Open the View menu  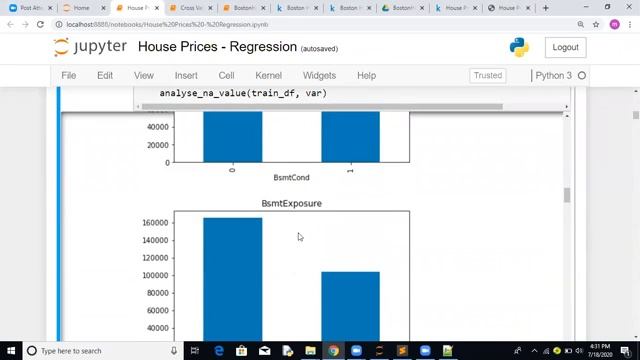[x=144, y=76]
